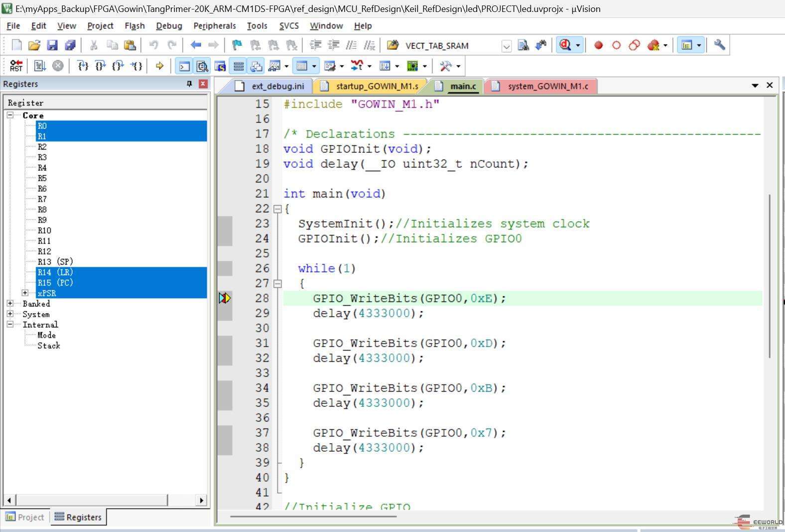Image resolution: width=785 pixels, height=532 pixels.
Task: Open a file with the folder icon
Action: tap(34, 45)
